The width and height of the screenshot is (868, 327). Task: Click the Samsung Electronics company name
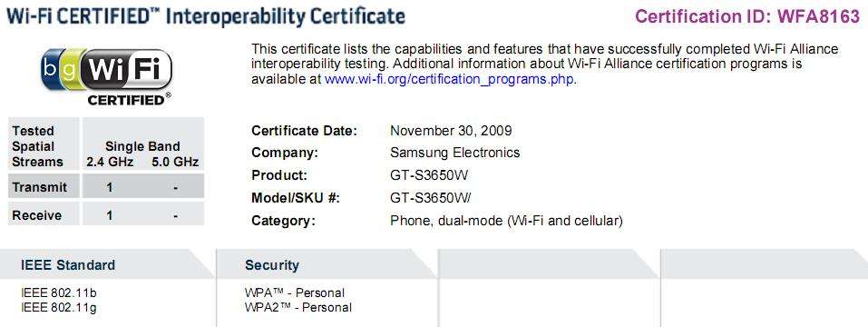point(455,153)
